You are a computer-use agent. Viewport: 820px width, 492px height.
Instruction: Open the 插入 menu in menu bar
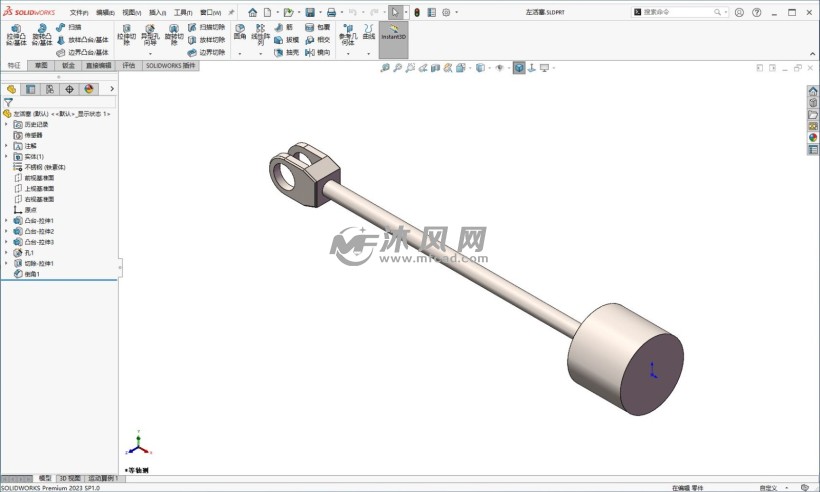tap(157, 12)
